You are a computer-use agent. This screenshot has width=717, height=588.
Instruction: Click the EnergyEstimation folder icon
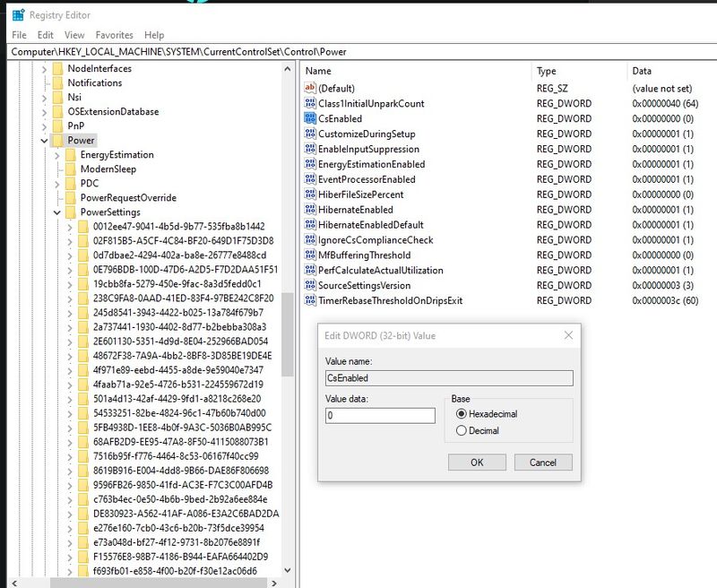coord(71,154)
